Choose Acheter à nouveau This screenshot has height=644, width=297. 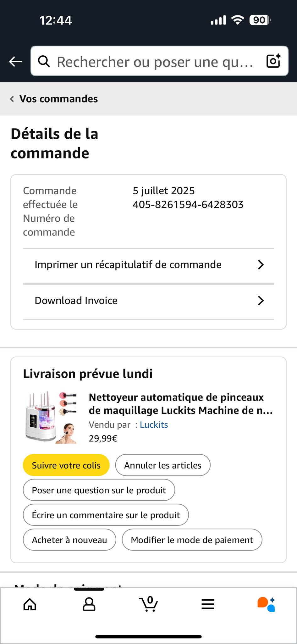pyautogui.click(x=69, y=540)
